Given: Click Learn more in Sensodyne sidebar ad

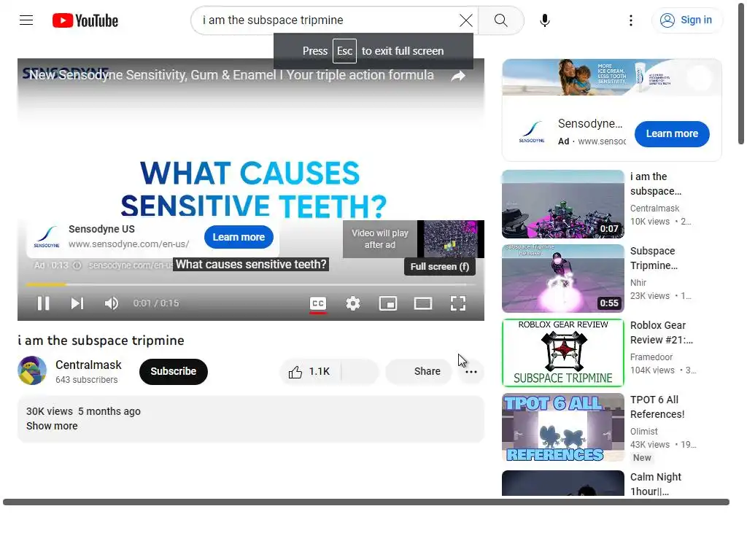Looking at the screenshot, I should [x=672, y=134].
